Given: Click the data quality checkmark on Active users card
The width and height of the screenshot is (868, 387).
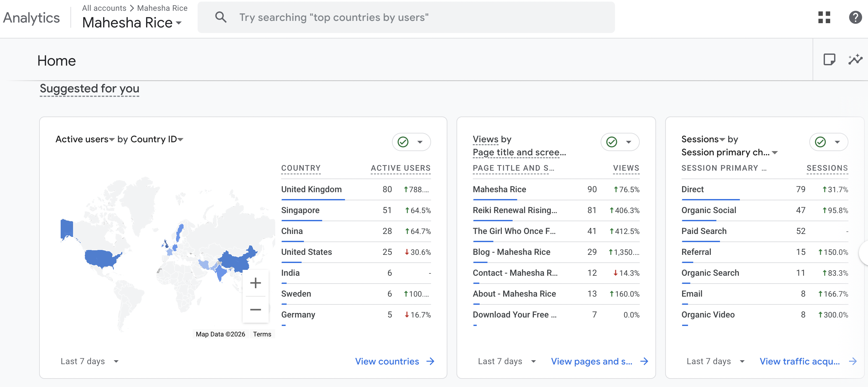Looking at the screenshot, I should point(403,142).
